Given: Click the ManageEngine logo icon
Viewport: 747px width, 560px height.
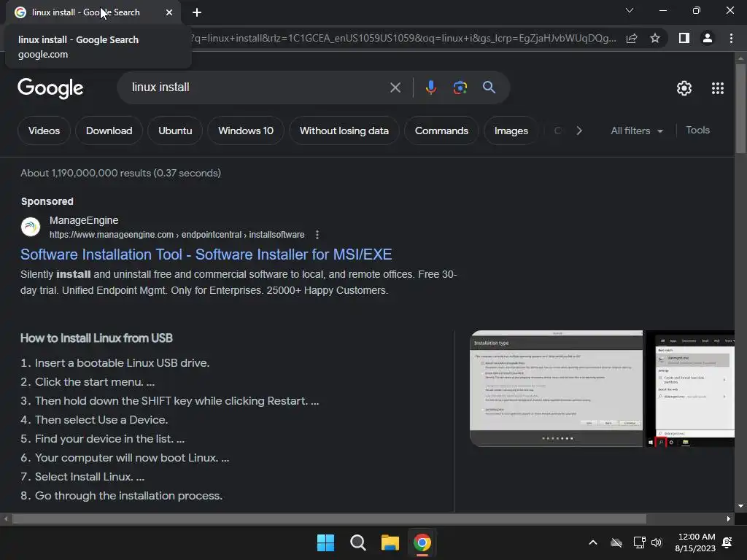Looking at the screenshot, I should [31, 227].
